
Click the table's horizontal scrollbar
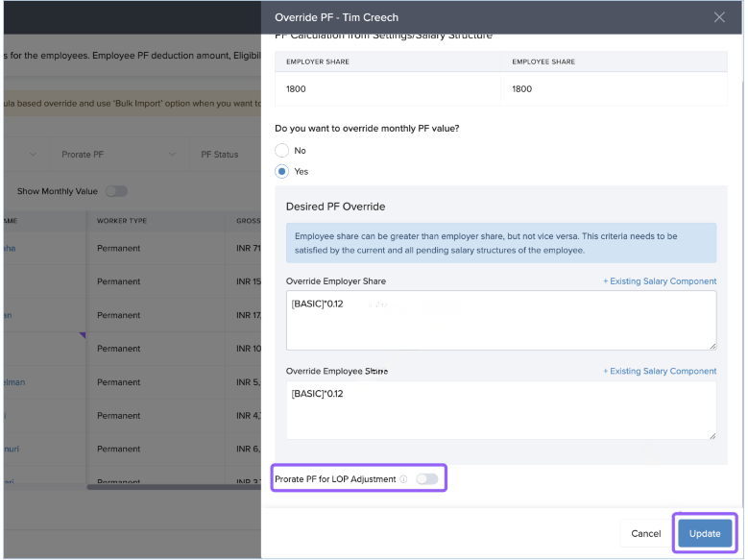tap(173, 487)
